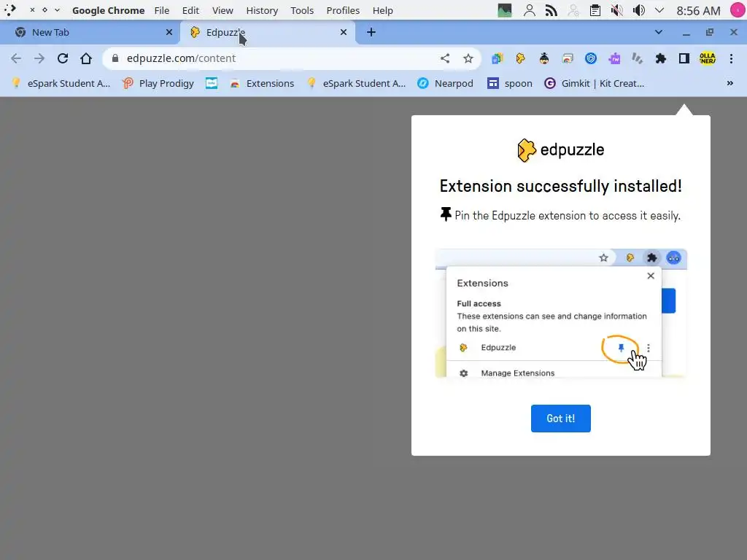
Task: Click the volume speaker tray icon
Action: (x=639, y=10)
